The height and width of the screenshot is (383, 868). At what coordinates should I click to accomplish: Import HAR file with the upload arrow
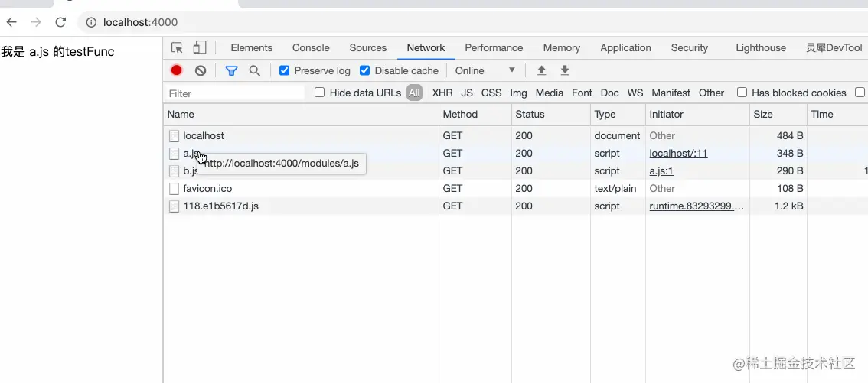pyautogui.click(x=542, y=70)
